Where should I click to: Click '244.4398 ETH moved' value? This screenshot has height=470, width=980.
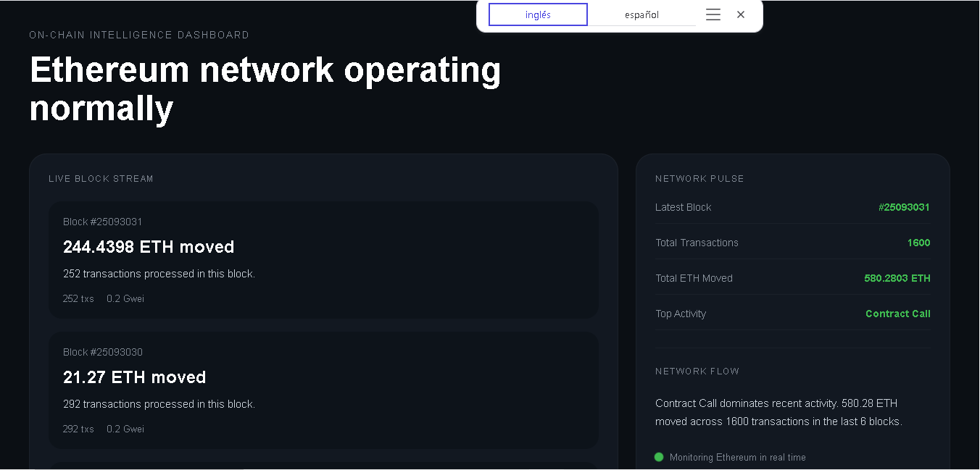pos(149,247)
